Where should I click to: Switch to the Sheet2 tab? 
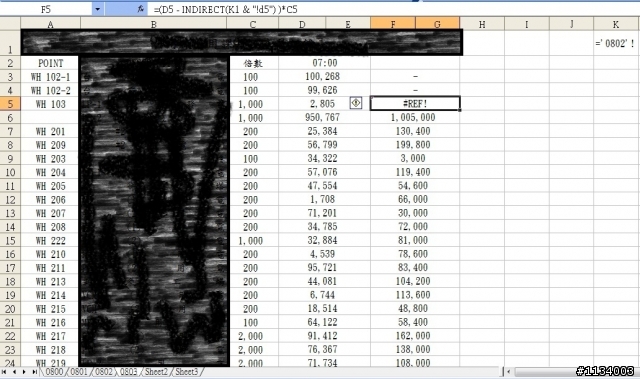pyautogui.click(x=156, y=372)
